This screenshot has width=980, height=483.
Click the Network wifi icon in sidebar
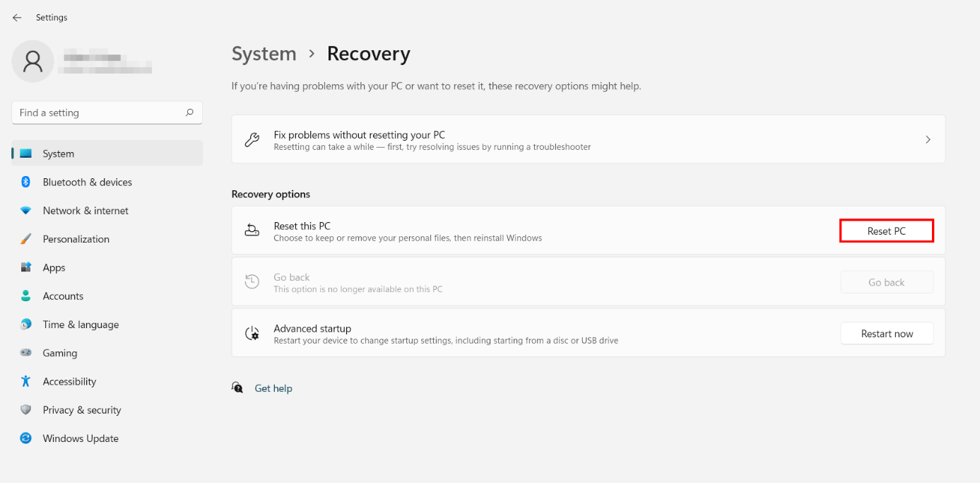click(x=26, y=211)
